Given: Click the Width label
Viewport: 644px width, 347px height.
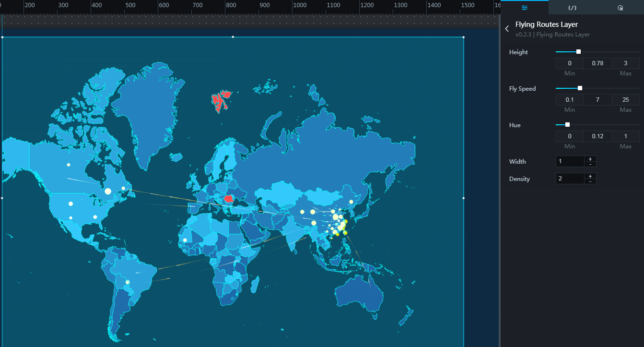Looking at the screenshot, I should (517, 162).
